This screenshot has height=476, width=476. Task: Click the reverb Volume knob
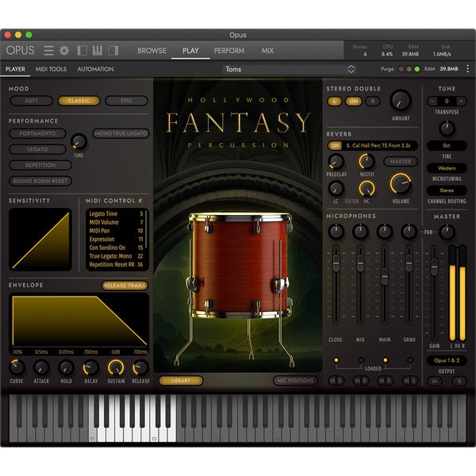click(401, 184)
